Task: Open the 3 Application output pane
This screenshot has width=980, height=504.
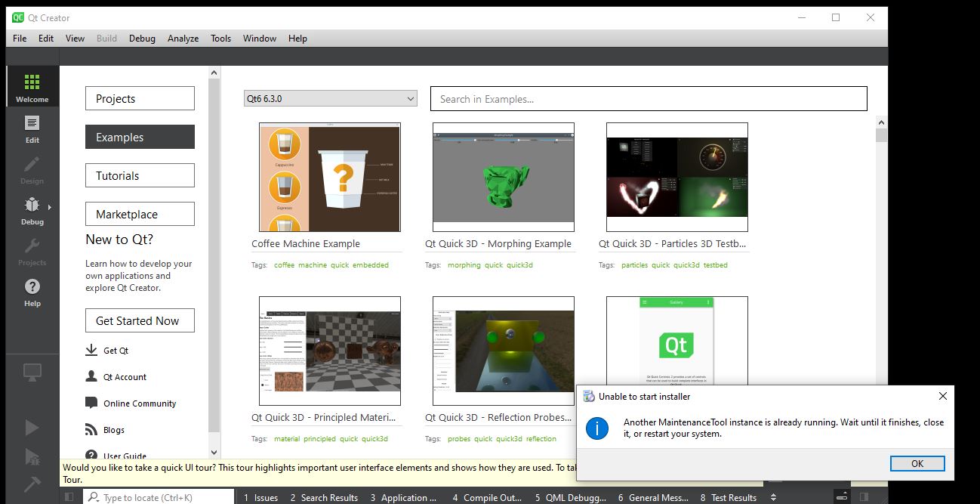Action: 404,497
